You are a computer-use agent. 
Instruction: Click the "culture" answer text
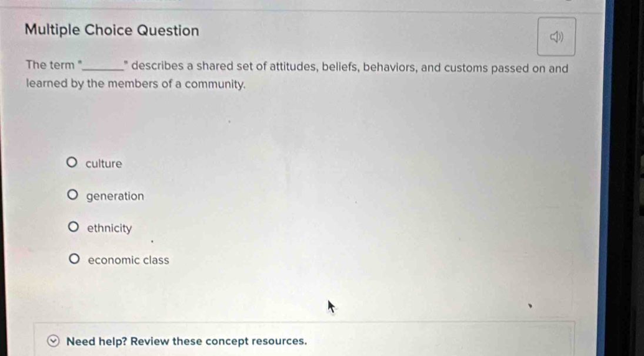pyautogui.click(x=104, y=164)
